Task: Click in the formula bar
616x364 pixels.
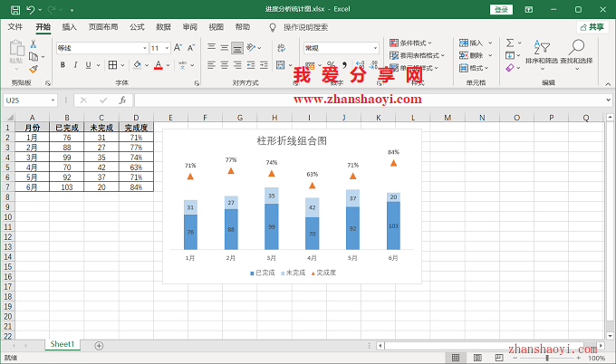Action: 370,101
